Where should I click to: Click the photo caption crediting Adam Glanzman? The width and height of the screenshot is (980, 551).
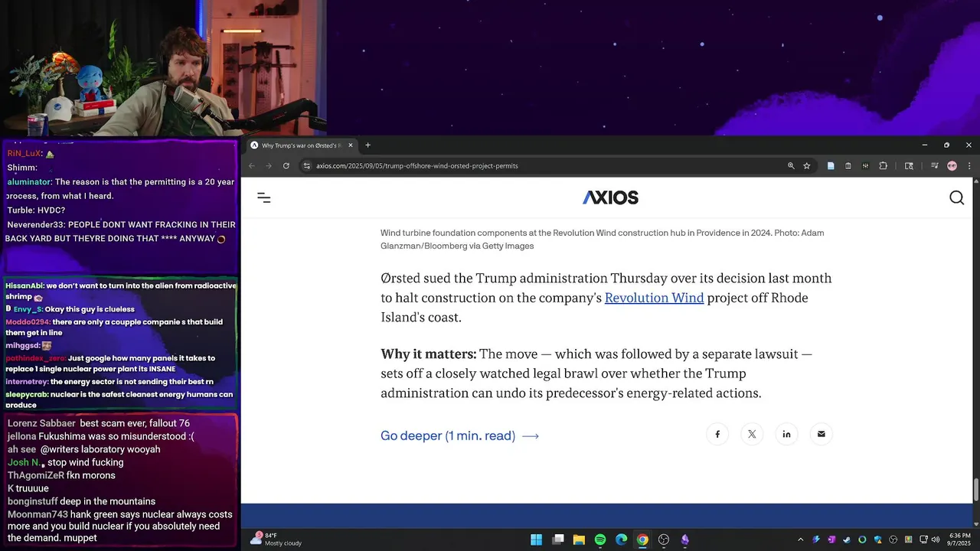tap(603, 240)
